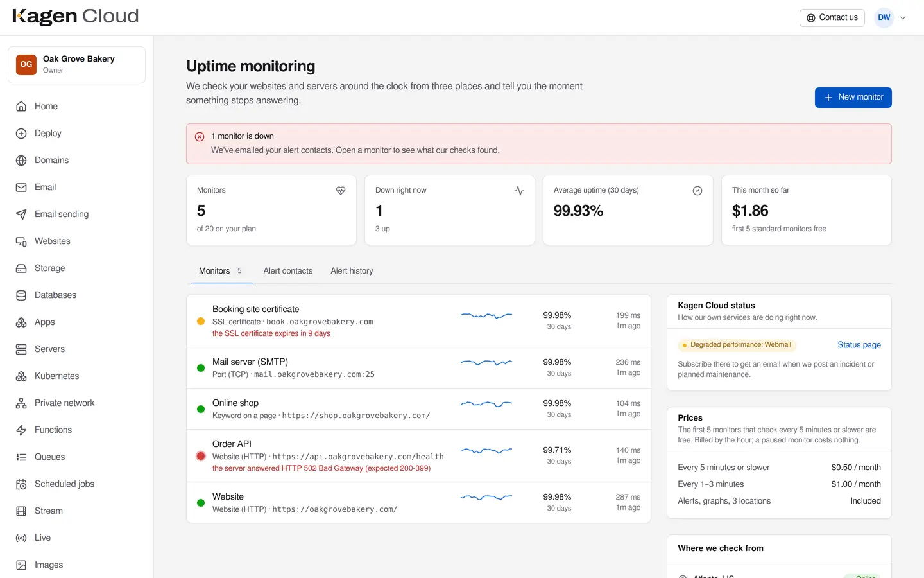This screenshot has width=924, height=578.
Task: Switch to the Alert history tab
Action: coord(352,271)
